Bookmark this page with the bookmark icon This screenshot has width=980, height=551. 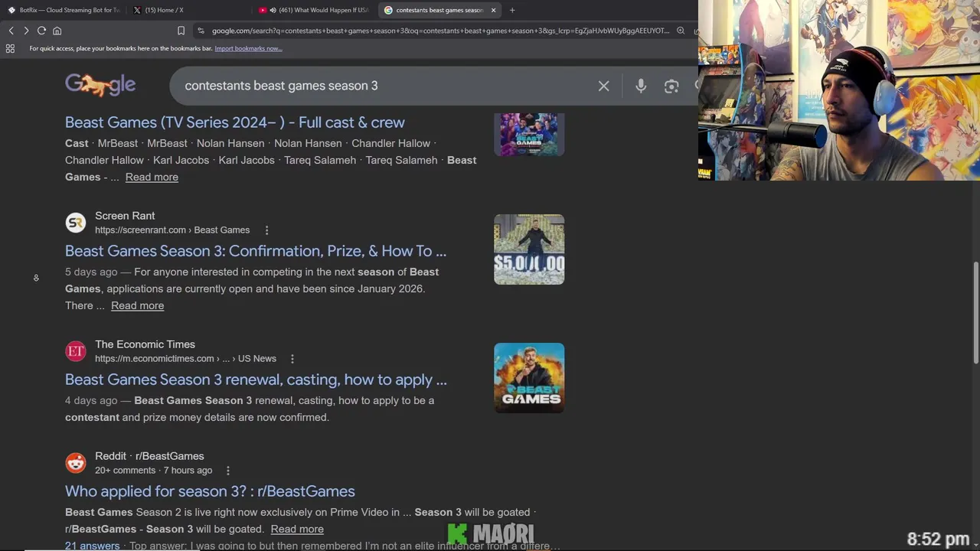pyautogui.click(x=181, y=31)
